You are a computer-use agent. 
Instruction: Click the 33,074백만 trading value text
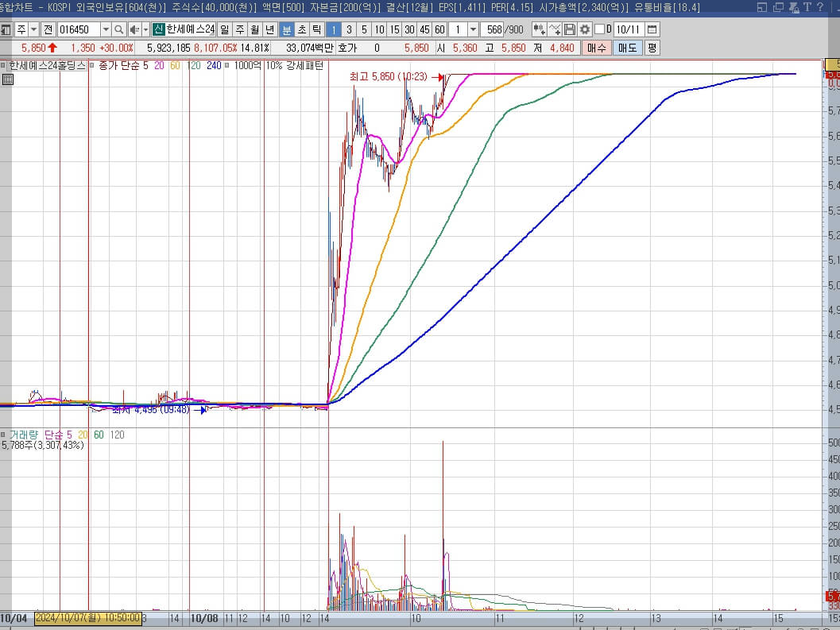click(x=310, y=48)
